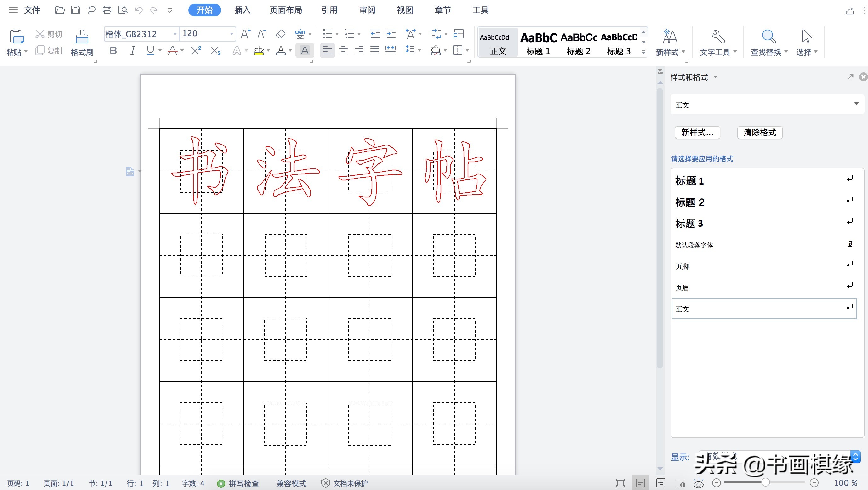Open the New Style (新样式) icon

coord(670,37)
